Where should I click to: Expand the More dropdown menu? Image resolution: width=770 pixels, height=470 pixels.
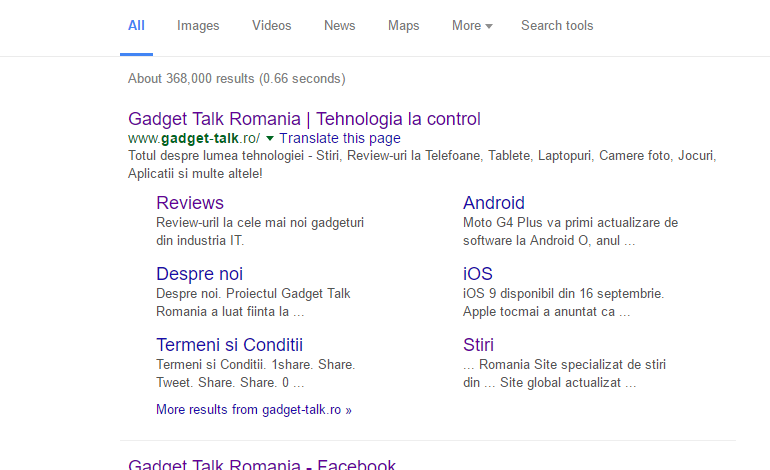(x=472, y=26)
